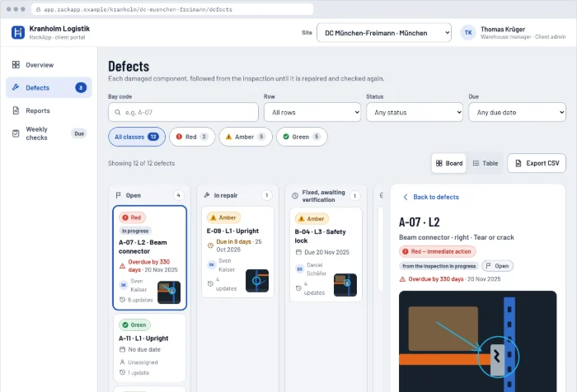This screenshot has width=577, height=392.
Task: Open the Site selector dropdown
Action: click(x=384, y=33)
